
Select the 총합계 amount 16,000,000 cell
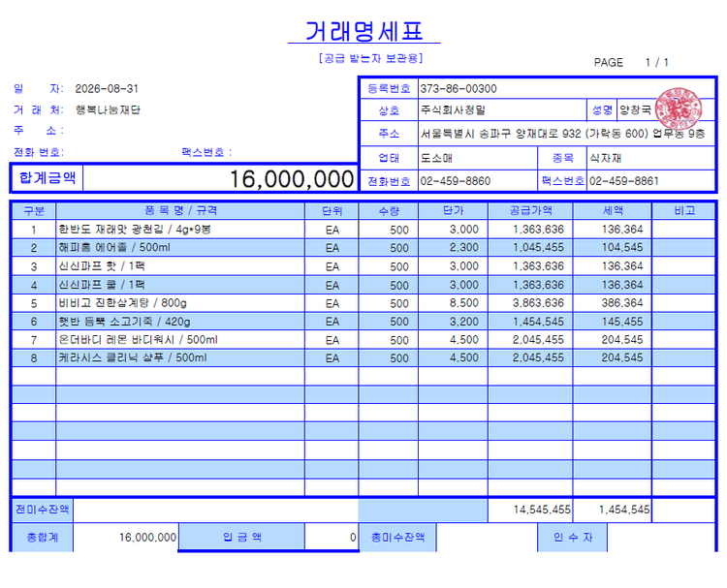pos(125,537)
